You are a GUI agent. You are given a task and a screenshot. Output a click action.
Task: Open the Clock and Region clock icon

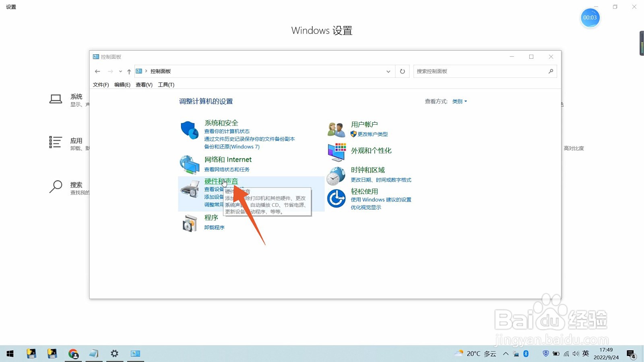[336, 176]
